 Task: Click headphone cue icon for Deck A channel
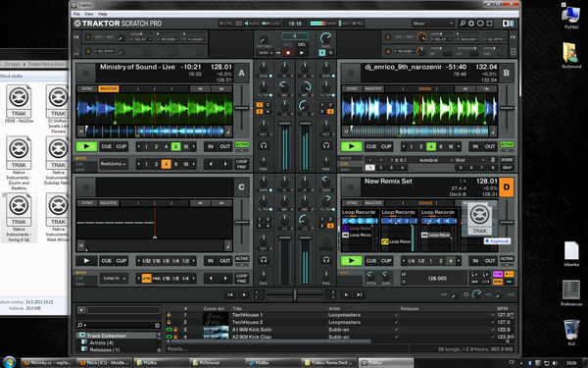pos(264,145)
